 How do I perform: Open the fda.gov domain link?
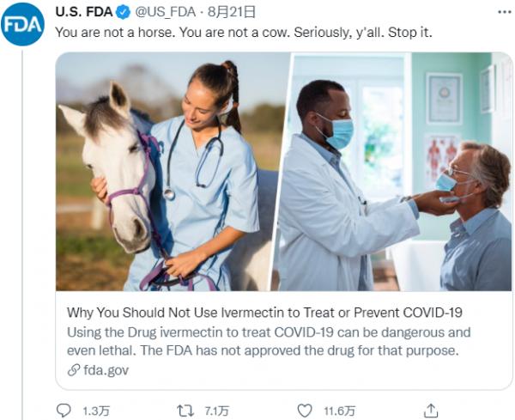pyautogui.click(x=106, y=370)
